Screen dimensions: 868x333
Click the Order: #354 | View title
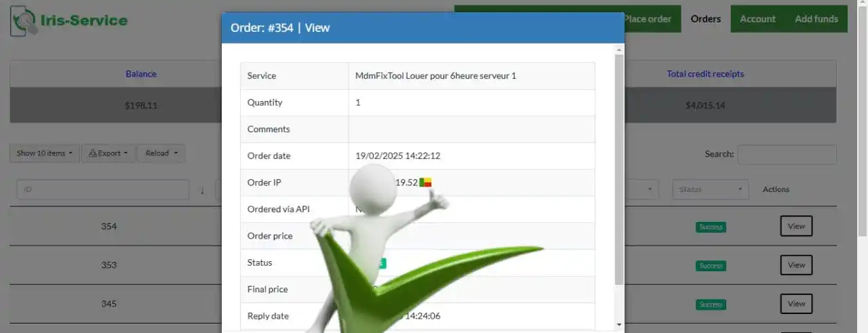click(x=280, y=28)
